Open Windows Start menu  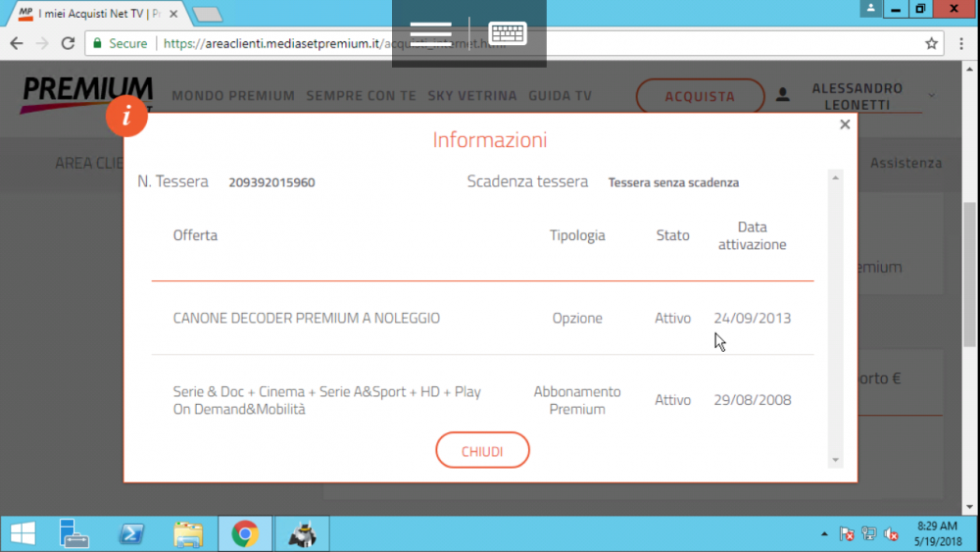pos(23,533)
